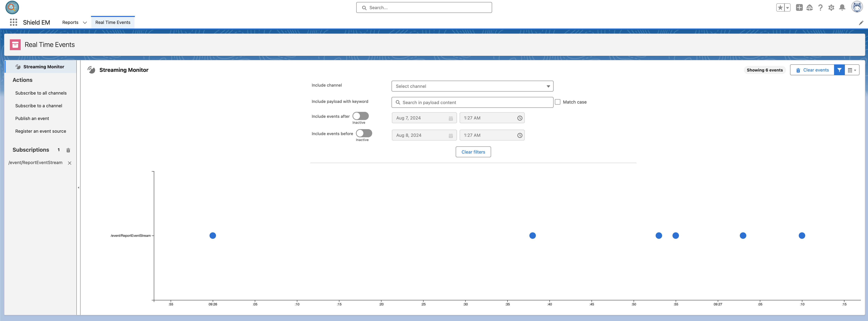Open the table view options dropdown

[x=852, y=70]
